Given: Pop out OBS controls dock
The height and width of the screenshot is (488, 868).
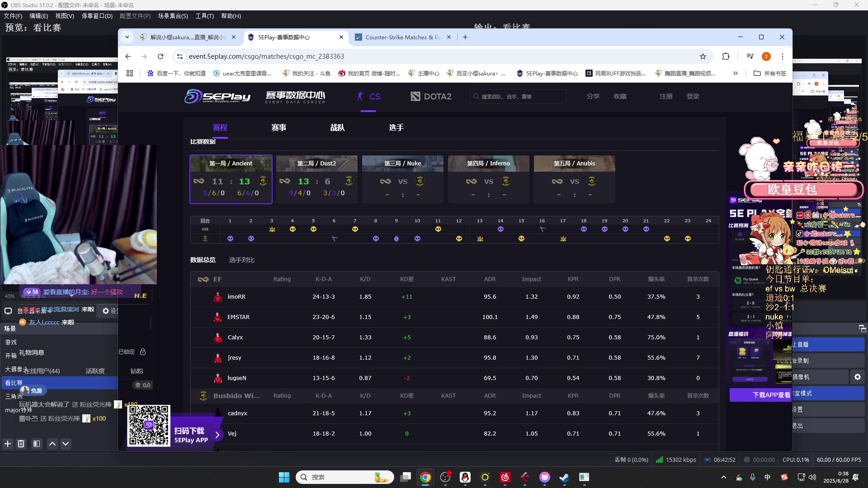Looking at the screenshot, I should pyautogui.click(x=862, y=328).
